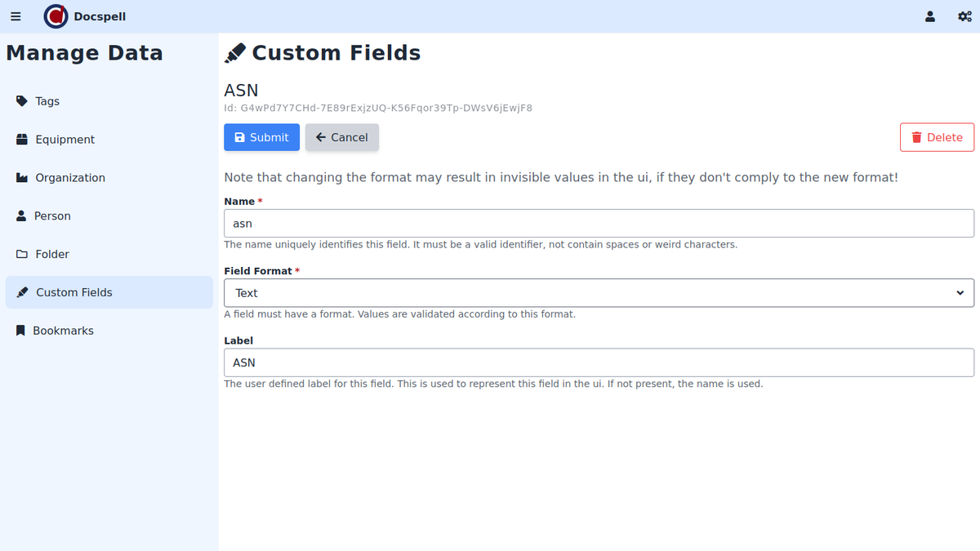Open the hamburger menu icon
Image resolution: width=980 pixels, height=551 pixels.
click(16, 16)
